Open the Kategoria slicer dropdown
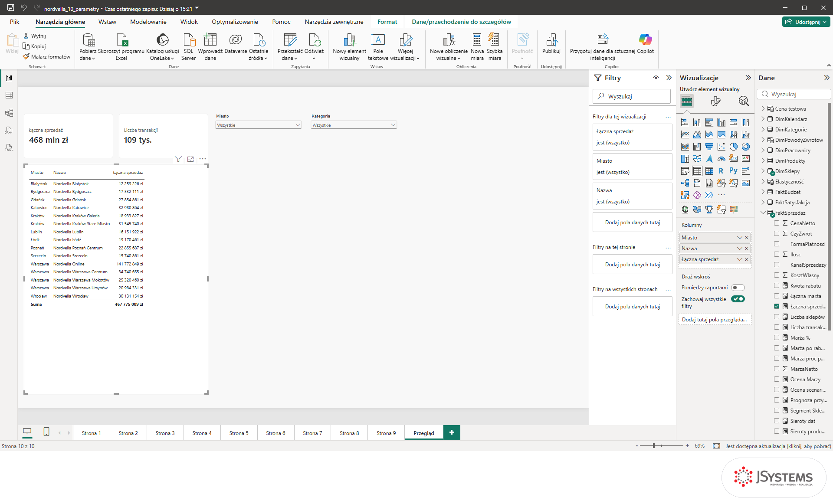This screenshot has width=833, height=504. pos(354,125)
